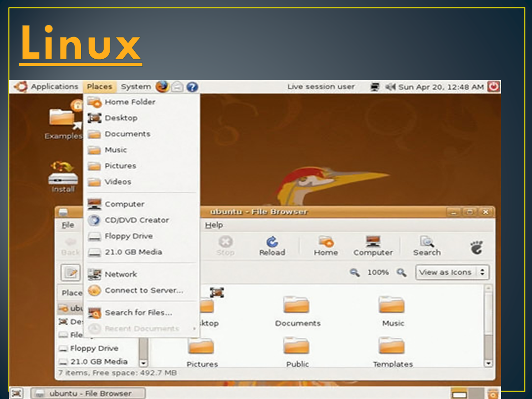Click Live session user label

(321, 87)
